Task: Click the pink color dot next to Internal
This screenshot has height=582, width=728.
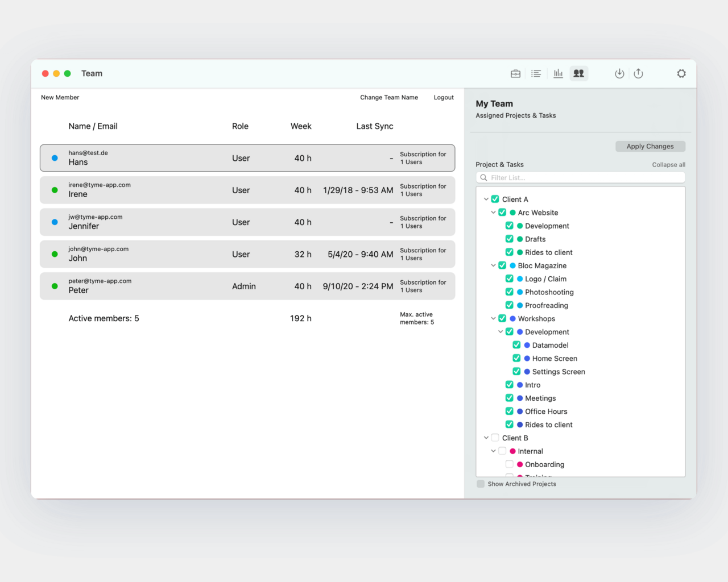Action: click(512, 451)
